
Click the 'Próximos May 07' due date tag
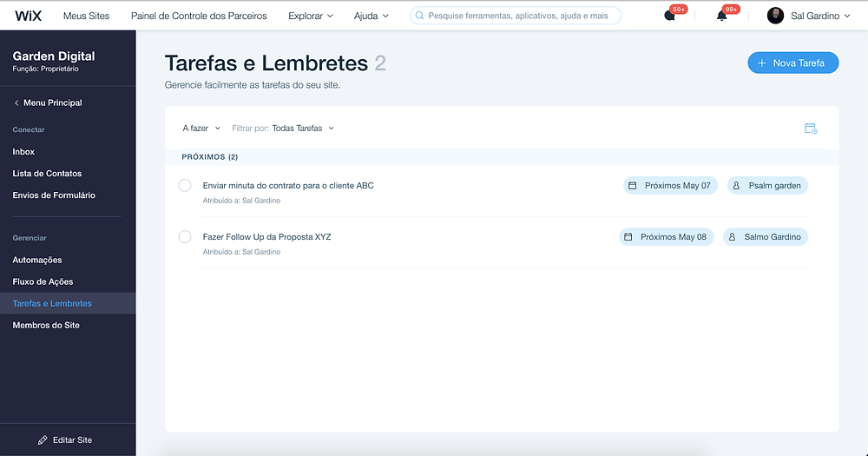point(670,186)
